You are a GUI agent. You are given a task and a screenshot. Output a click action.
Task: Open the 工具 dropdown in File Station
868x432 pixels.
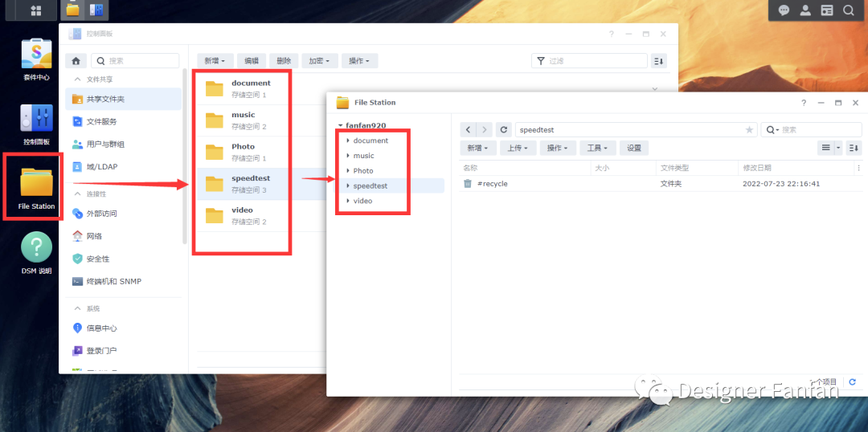(598, 148)
